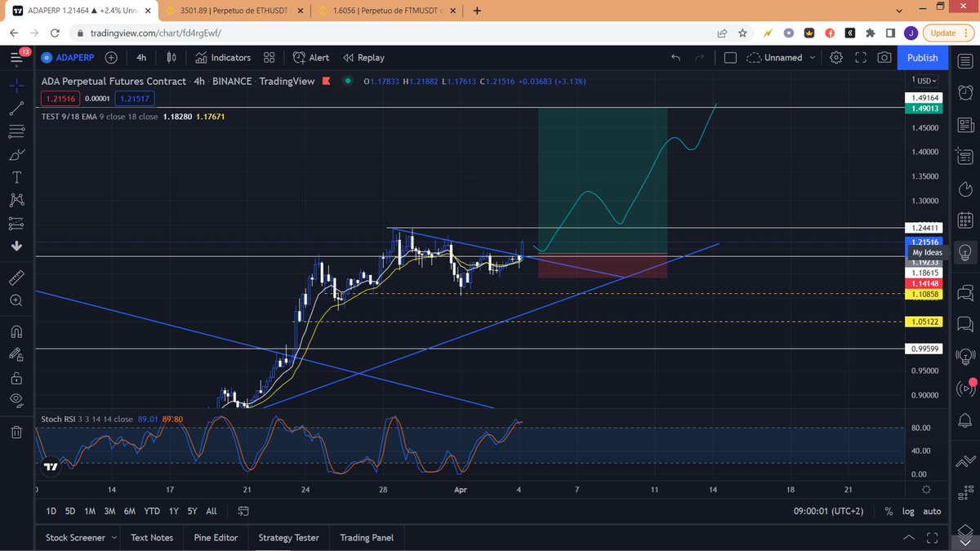Toggle percent scale mode
Image resolution: width=980 pixels, height=551 pixels.
pos(889,511)
